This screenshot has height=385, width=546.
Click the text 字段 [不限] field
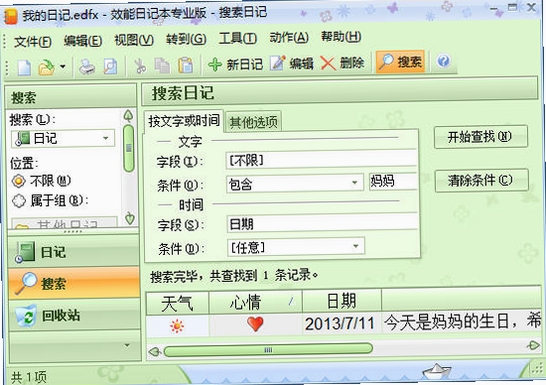click(x=321, y=160)
